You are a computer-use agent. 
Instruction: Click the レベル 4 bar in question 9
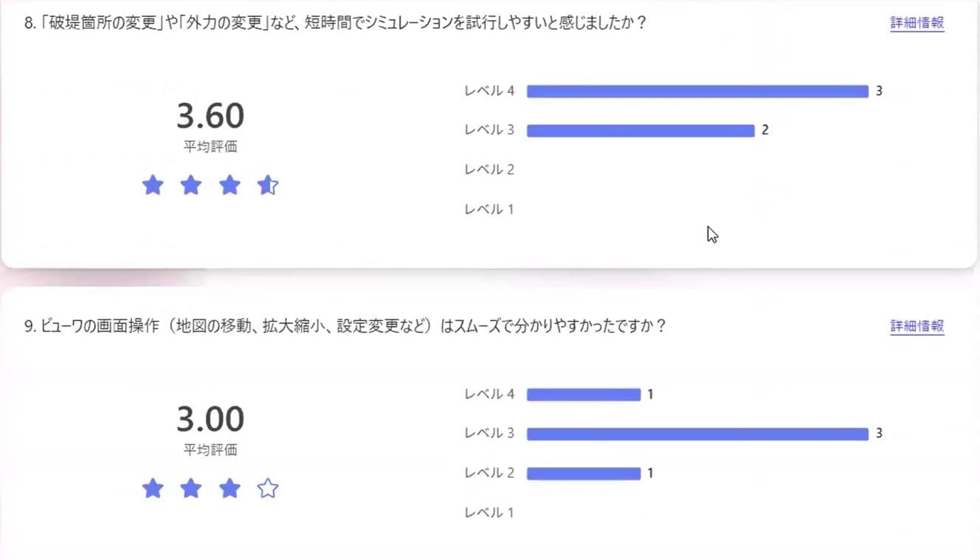[x=583, y=395]
